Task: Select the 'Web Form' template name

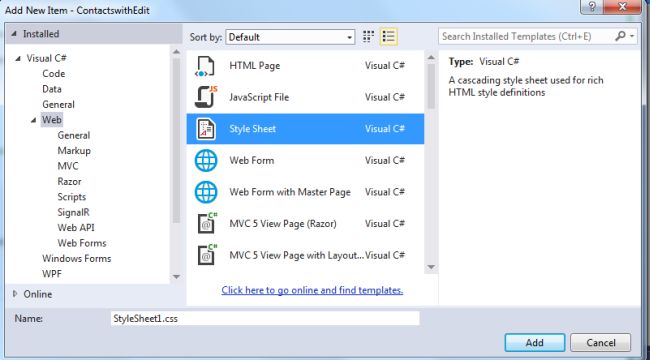Action: click(252, 161)
